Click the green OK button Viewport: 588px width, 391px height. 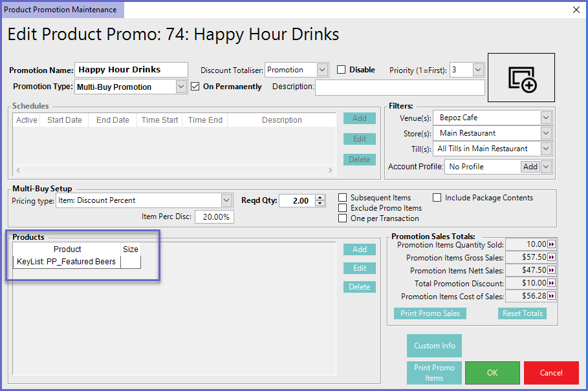pos(492,373)
